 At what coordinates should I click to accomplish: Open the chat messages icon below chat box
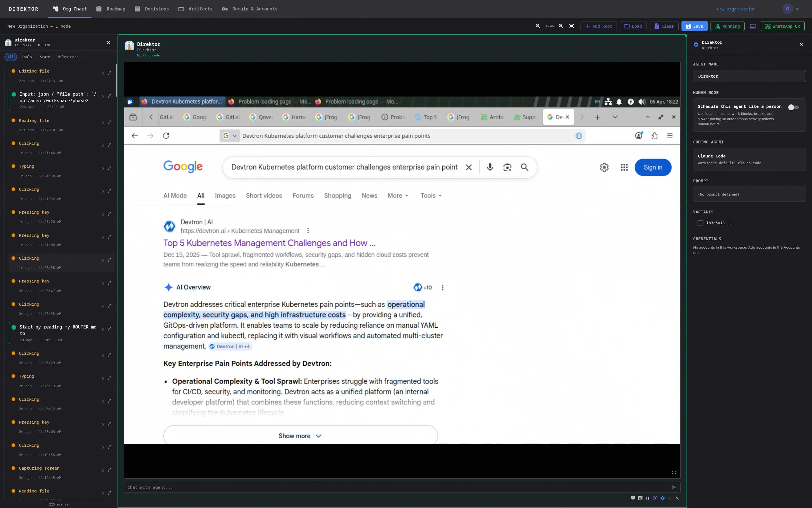click(640, 498)
